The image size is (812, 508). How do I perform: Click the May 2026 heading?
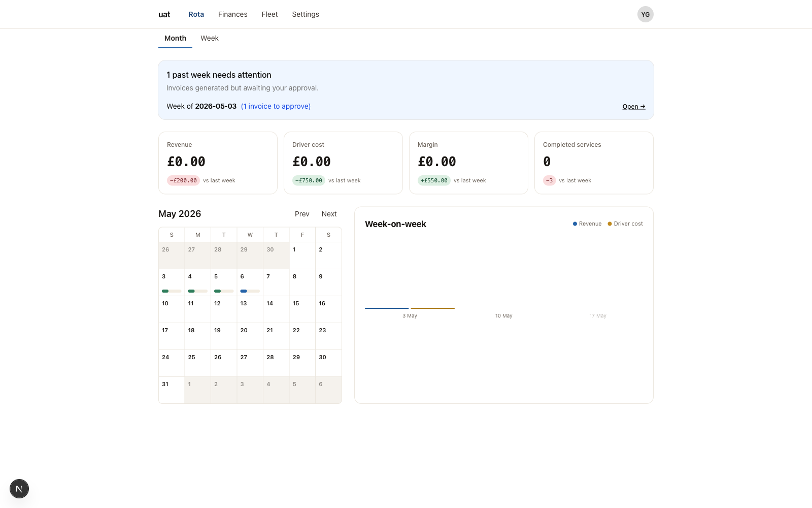pyautogui.click(x=180, y=214)
